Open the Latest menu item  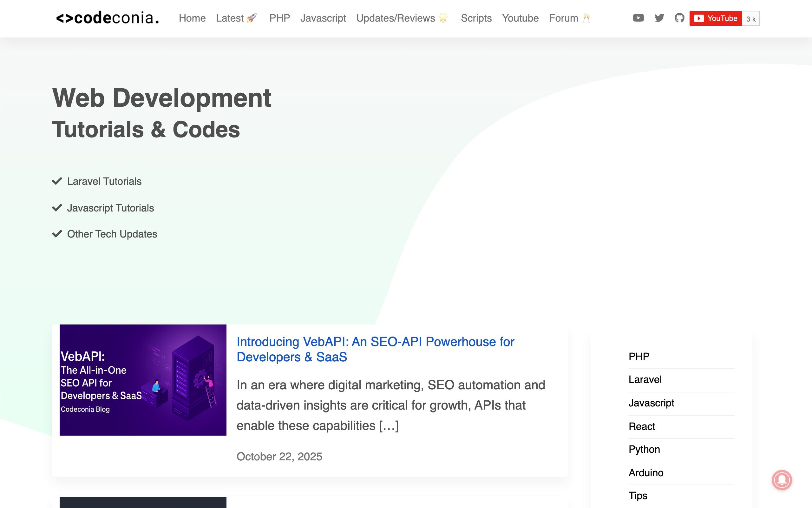(x=237, y=18)
